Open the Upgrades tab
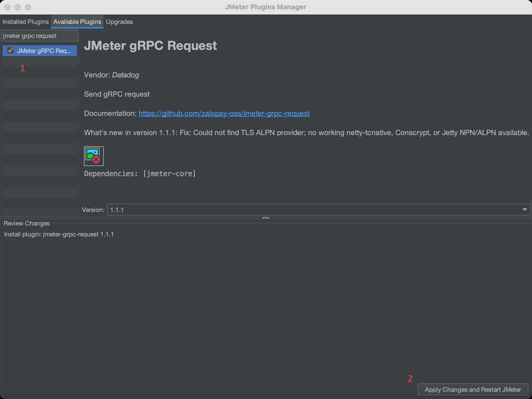Image resolution: width=532 pixels, height=399 pixels. [x=119, y=22]
